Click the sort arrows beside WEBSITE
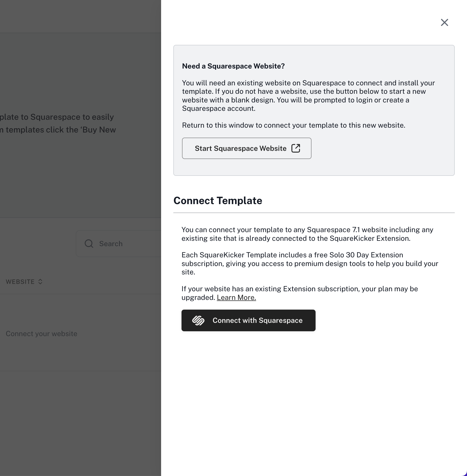The width and height of the screenshot is (467, 476). (x=40, y=282)
